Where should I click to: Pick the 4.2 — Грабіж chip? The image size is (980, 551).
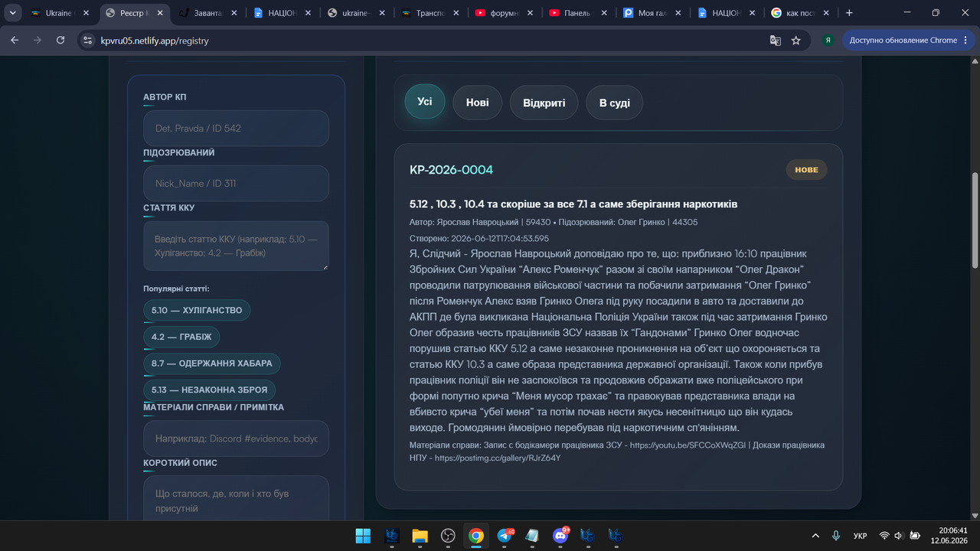pyautogui.click(x=182, y=337)
